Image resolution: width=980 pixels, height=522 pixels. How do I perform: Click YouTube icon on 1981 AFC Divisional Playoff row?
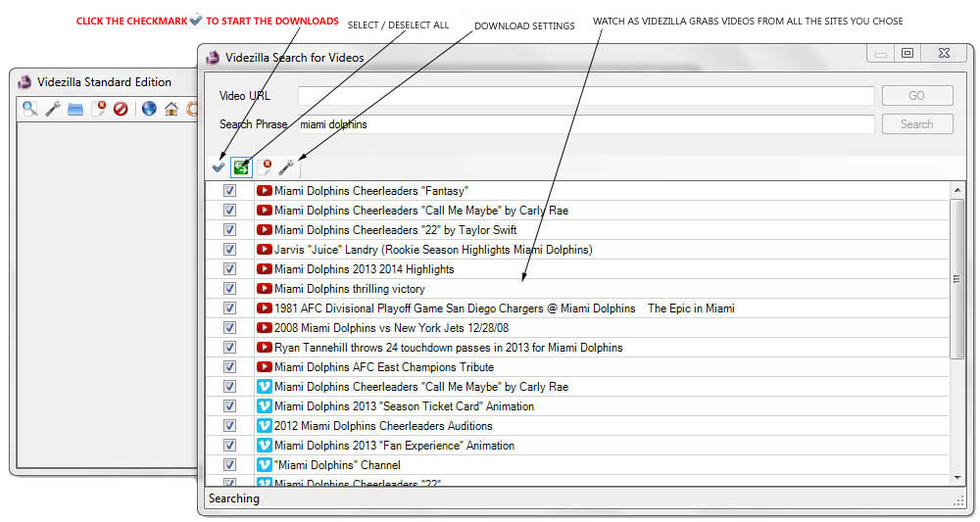point(265,308)
